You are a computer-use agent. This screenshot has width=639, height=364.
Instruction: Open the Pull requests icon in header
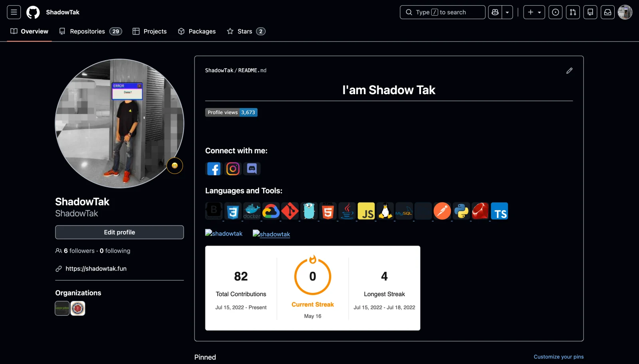tap(573, 12)
